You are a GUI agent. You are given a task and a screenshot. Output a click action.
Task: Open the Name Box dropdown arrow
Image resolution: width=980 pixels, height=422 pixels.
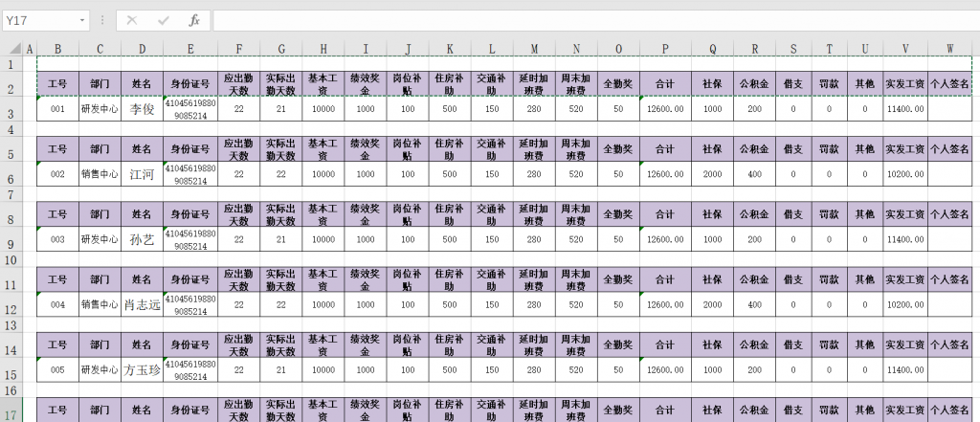(x=82, y=20)
